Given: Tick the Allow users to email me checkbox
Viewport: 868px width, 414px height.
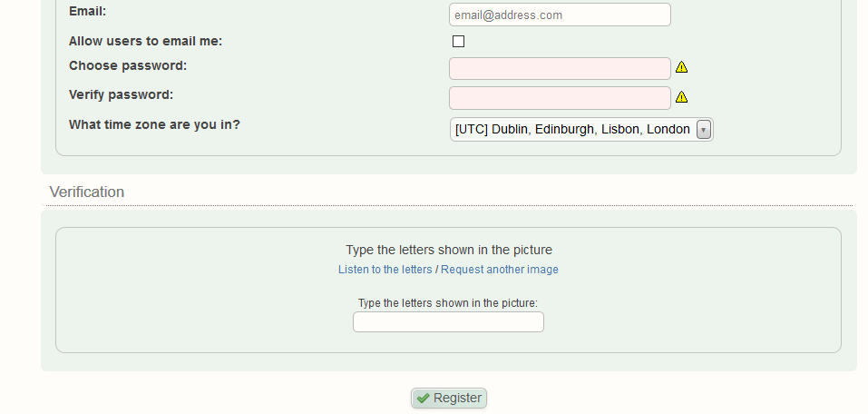Looking at the screenshot, I should (x=458, y=41).
